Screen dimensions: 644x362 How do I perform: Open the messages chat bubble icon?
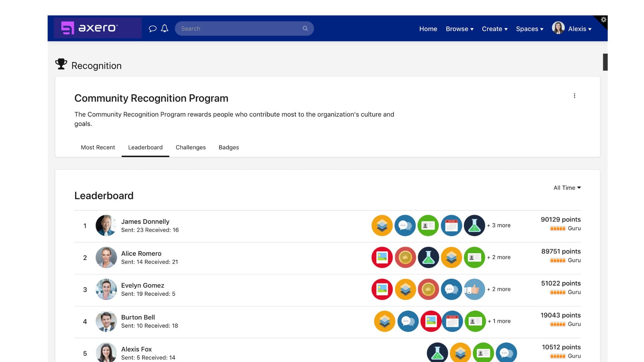[153, 28]
